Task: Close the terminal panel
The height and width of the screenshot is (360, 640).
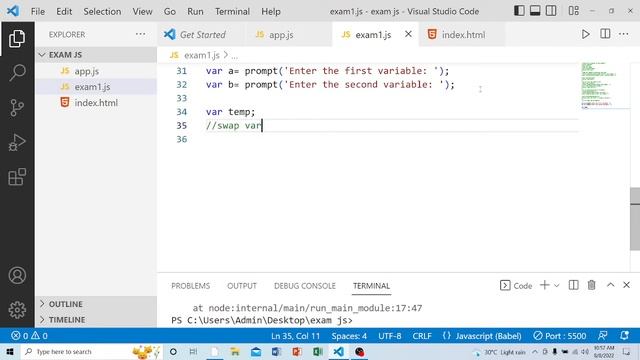Action: tap(627, 285)
